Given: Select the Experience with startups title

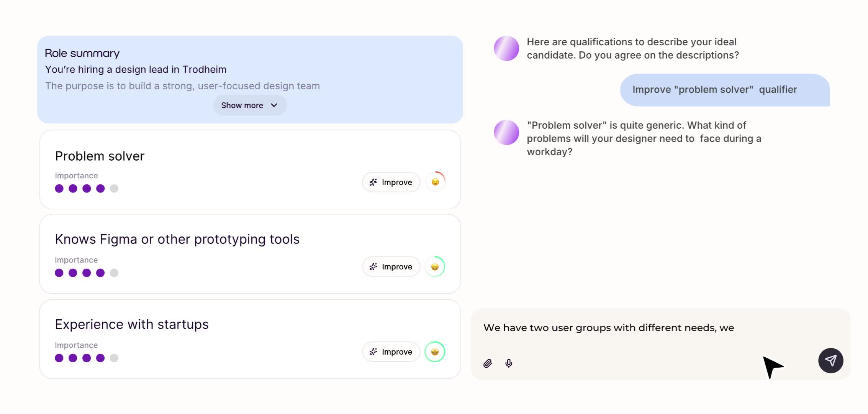Looking at the screenshot, I should [132, 324].
